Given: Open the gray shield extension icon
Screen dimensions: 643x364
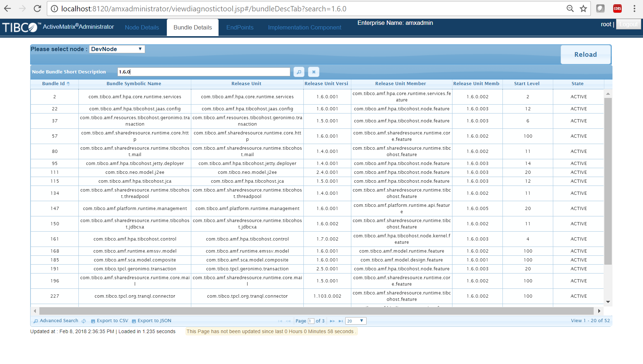Looking at the screenshot, I should coord(600,9).
